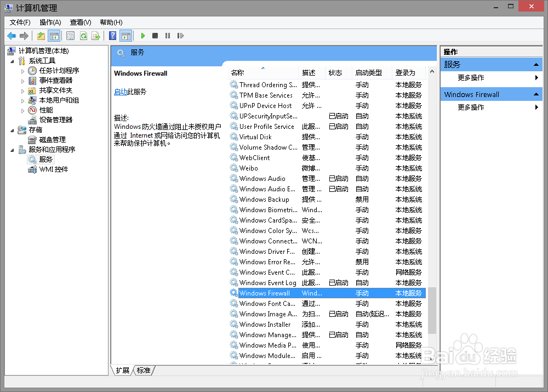This screenshot has width=548, height=392.
Task: Open the 查看(V) menu
Action: tap(79, 22)
